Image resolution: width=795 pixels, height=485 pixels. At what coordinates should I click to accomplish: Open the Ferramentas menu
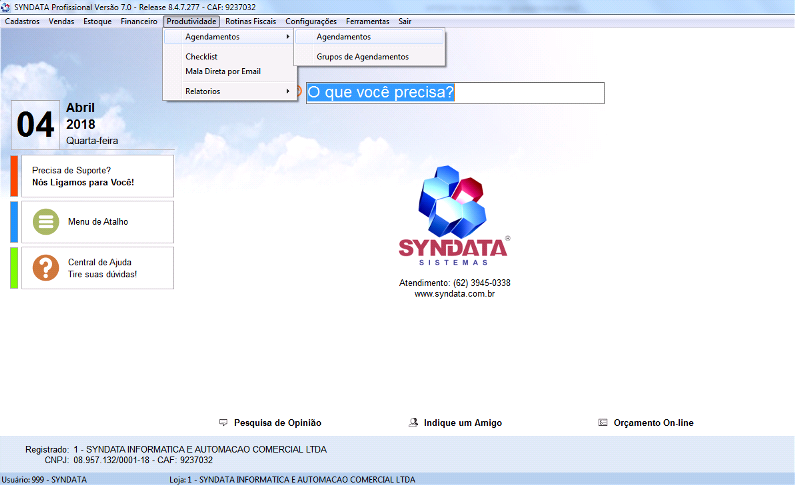(x=368, y=21)
